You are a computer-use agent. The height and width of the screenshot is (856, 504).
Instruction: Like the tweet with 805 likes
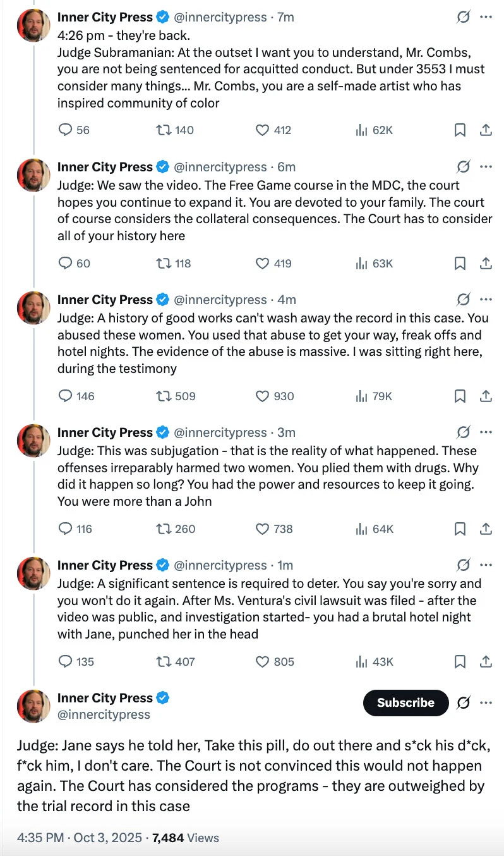(263, 661)
